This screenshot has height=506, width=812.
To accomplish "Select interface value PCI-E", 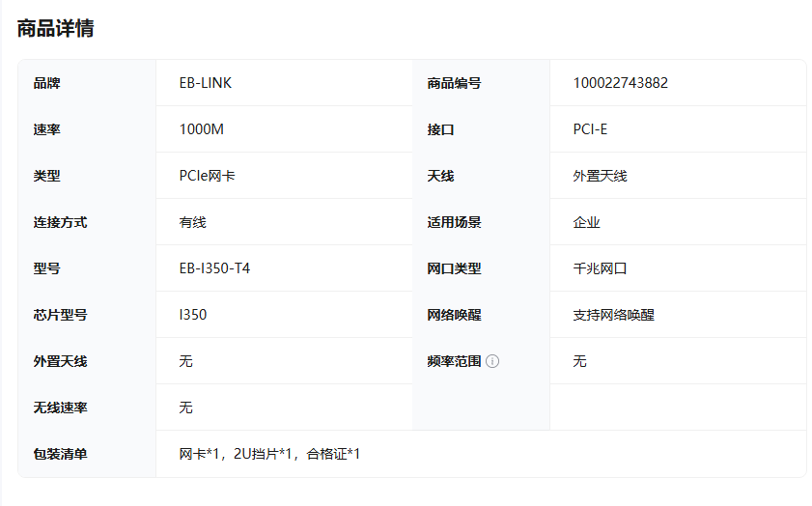I will (590, 129).
